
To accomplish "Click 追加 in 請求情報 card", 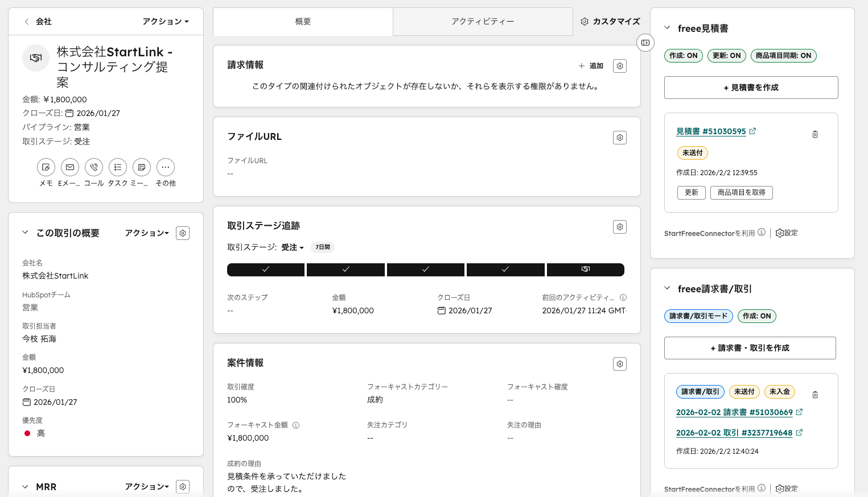I will point(591,66).
